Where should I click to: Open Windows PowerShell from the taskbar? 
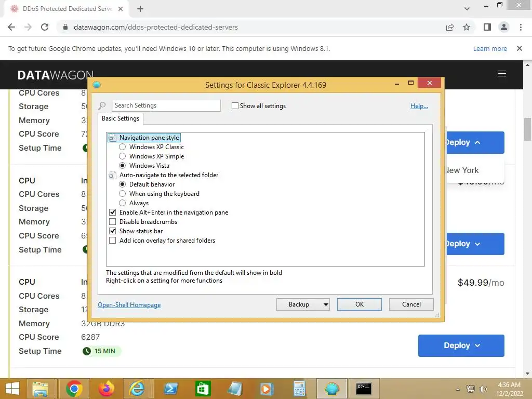(x=170, y=389)
